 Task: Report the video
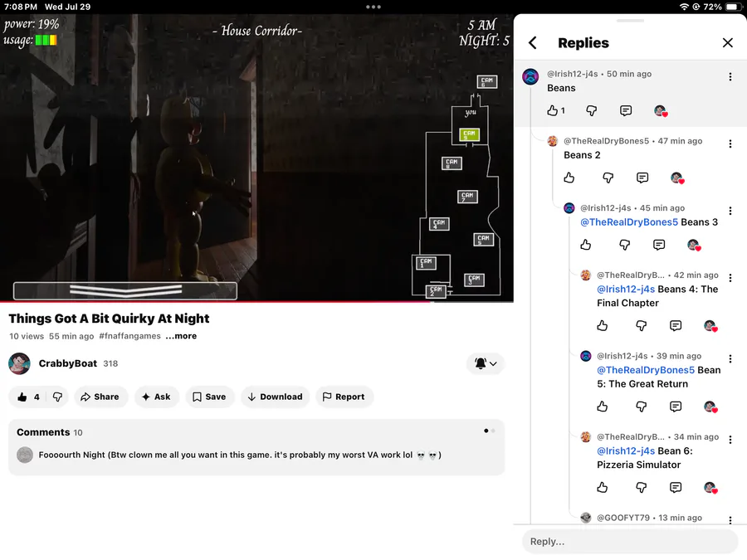344,397
